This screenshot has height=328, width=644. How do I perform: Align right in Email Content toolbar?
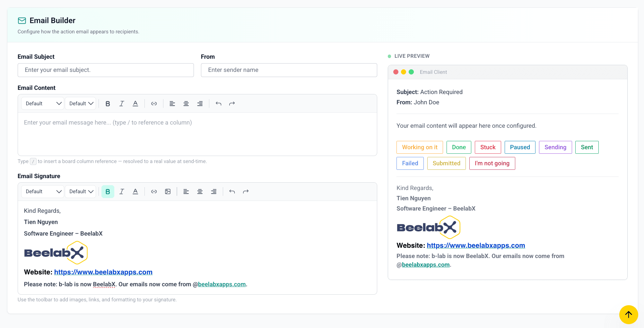pyautogui.click(x=200, y=103)
